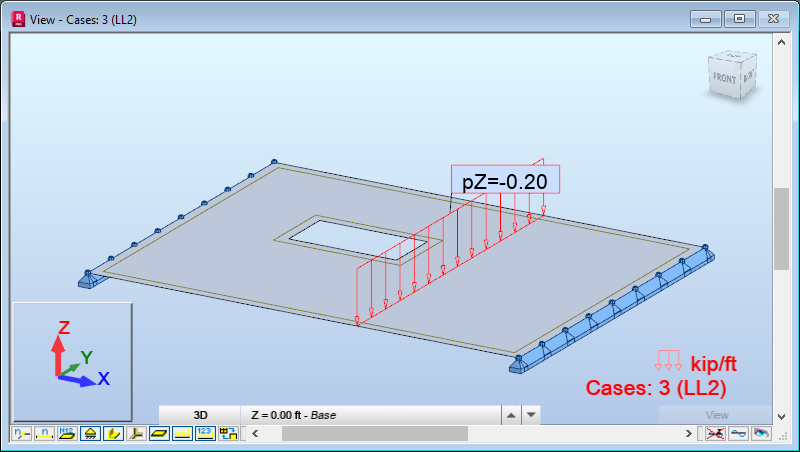Maximize the View - Cases: 3 (LL2) window
Screen dimensions: 800x452
click(x=740, y=19)
